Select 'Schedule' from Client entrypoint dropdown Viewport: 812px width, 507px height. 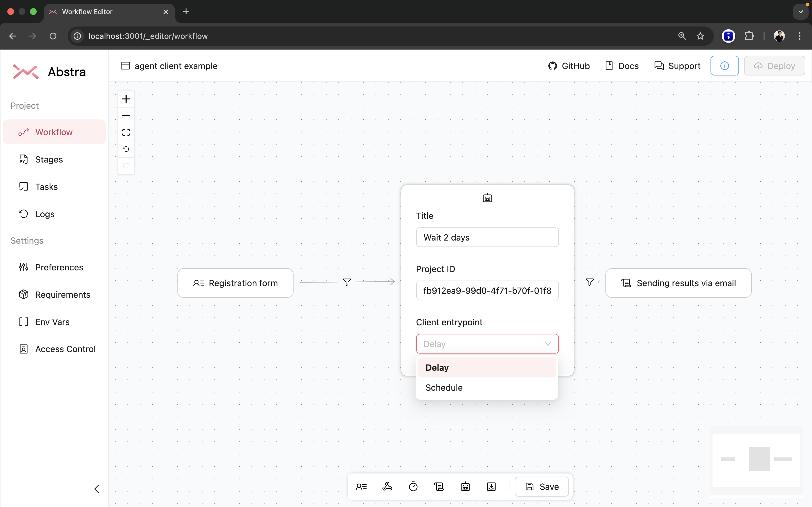[444, 387]
